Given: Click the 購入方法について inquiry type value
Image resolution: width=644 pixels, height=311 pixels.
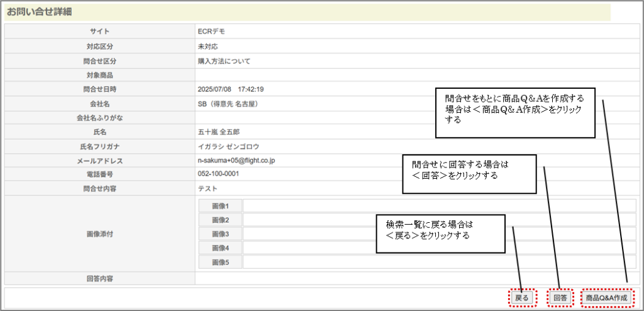Looking at the screenshot, I should tap(224, 61).
